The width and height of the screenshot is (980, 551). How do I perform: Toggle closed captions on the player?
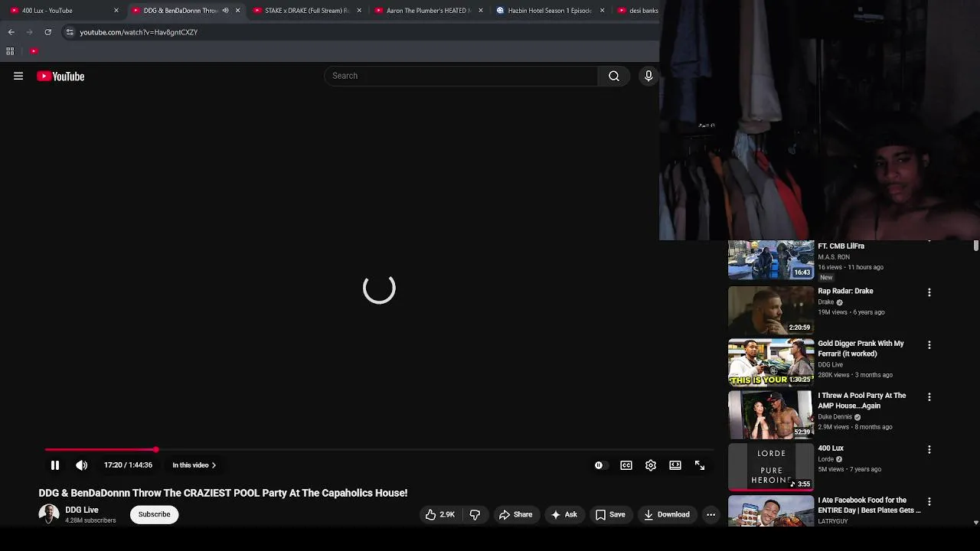(x=626, y=465)
